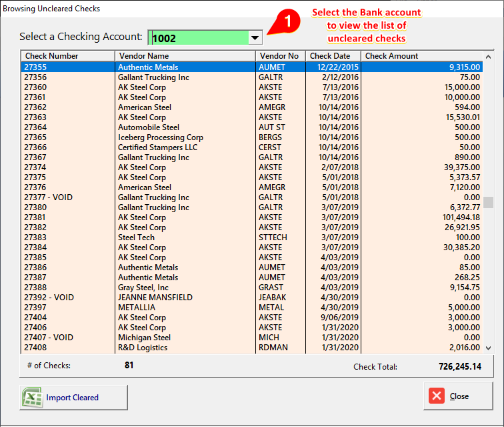Click amount 5,373.57
The height and width of the screenshot is (427, 504).
pyautogui.click(x=465, y=177)
